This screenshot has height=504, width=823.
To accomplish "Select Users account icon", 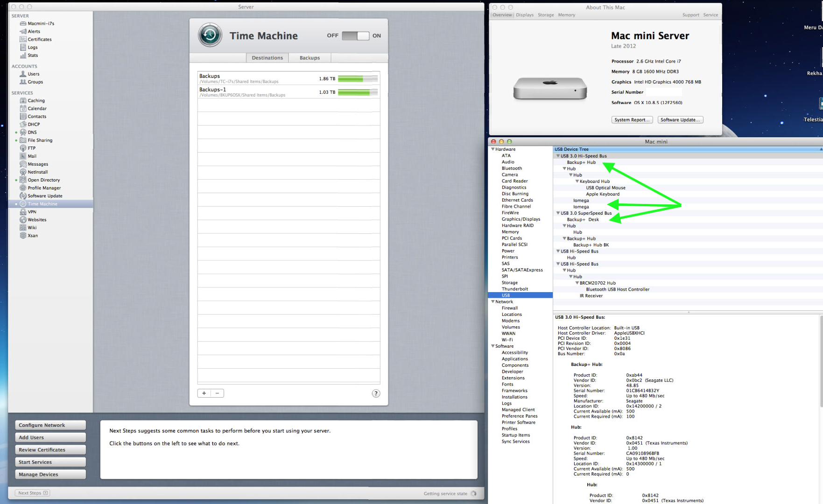I will pyautogui.click(x=23, y=74).
